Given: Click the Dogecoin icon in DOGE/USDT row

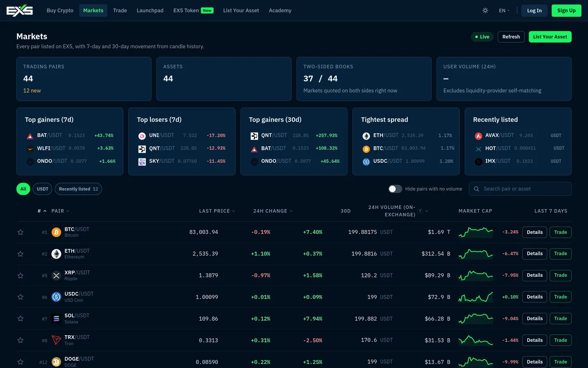Looking at the screenshot, I should point(56,362).
